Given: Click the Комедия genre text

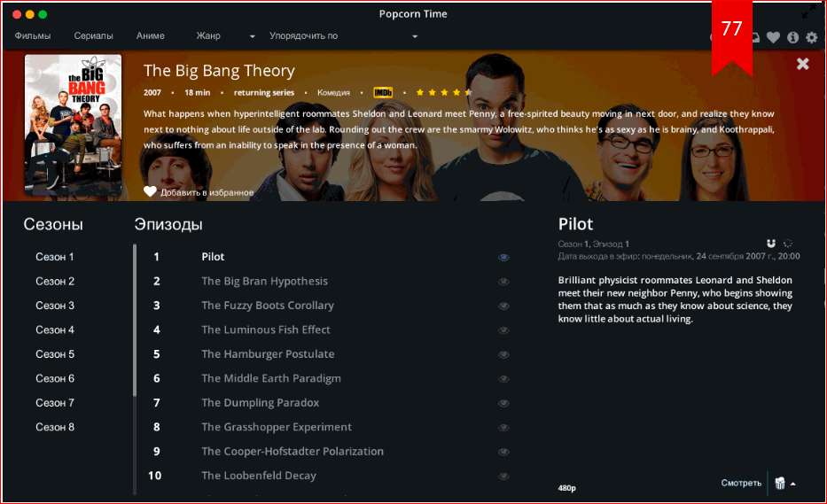Looking at the screenshot, I should 333,93.
